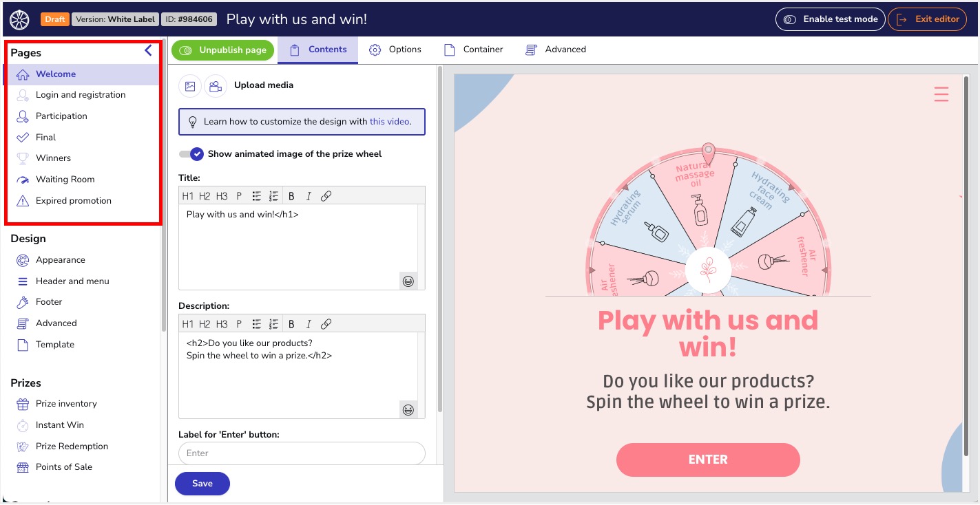Viewport: 980px width, 505px height.
Task: Insert emoji in the Description editor
Action: (408, 409)
